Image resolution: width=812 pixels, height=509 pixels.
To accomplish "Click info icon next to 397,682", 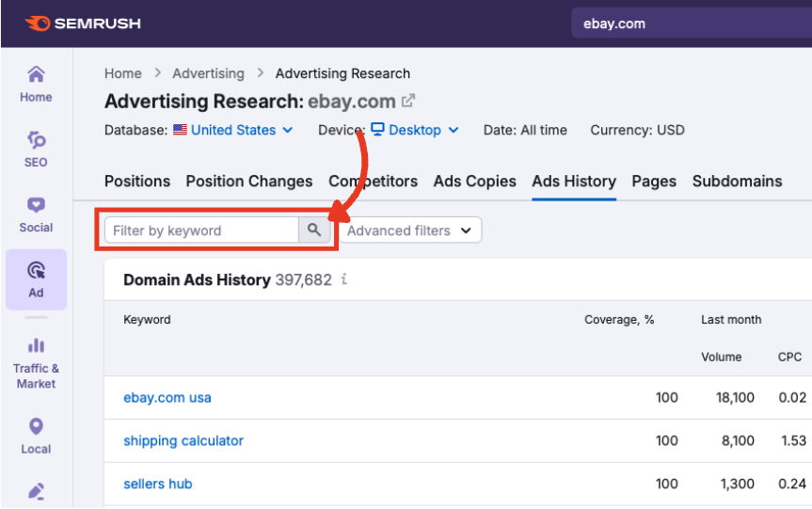I will [344, 279].
